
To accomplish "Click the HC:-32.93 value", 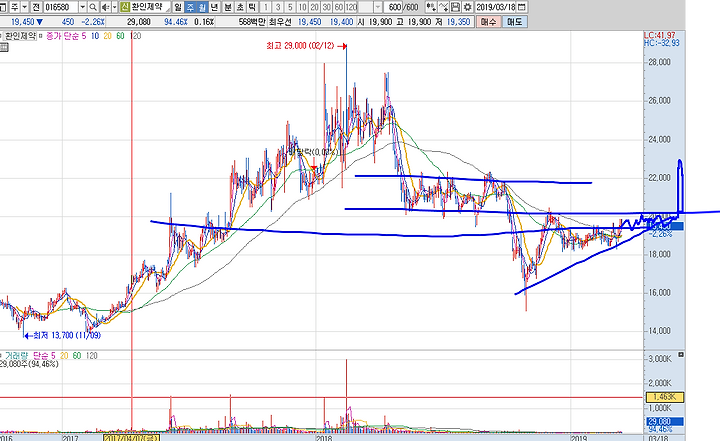I will click(662, 43).
